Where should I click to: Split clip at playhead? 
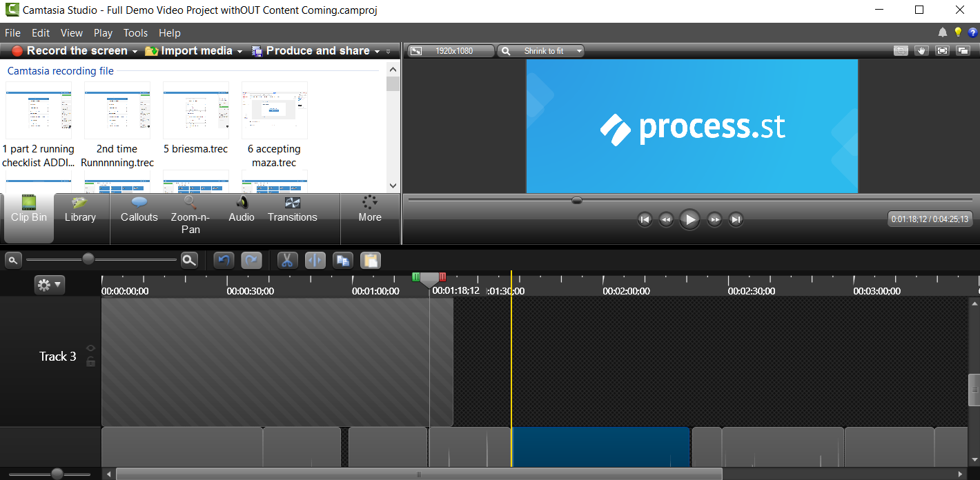click(x=315, y=260)
